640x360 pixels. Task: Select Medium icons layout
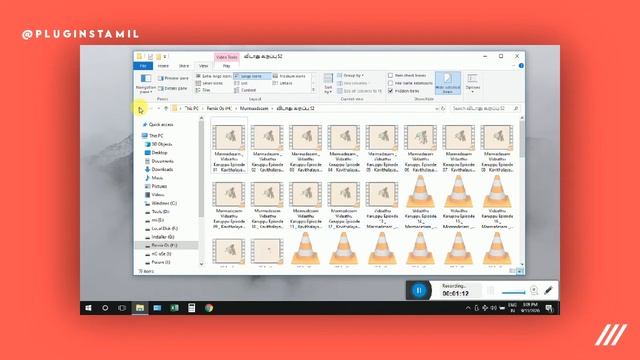[289, 76]
